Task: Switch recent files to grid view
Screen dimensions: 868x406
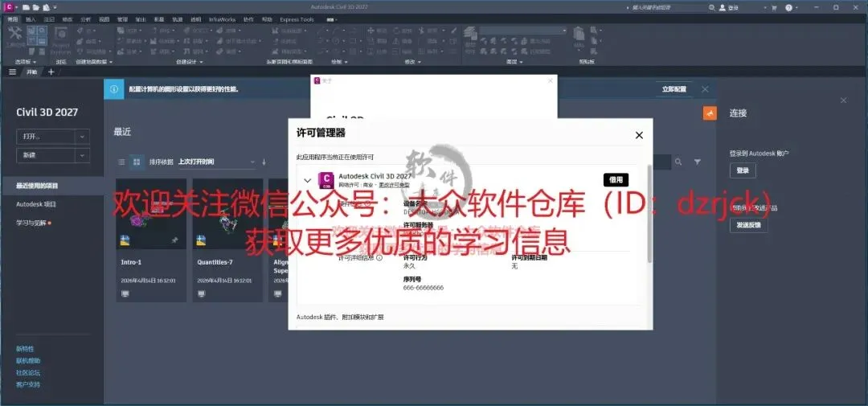Action: tap(136, 162)
